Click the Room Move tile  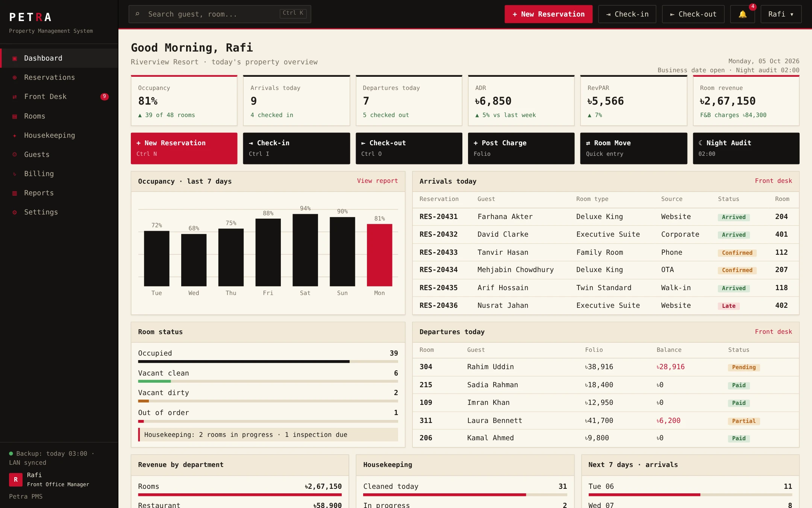633,148
